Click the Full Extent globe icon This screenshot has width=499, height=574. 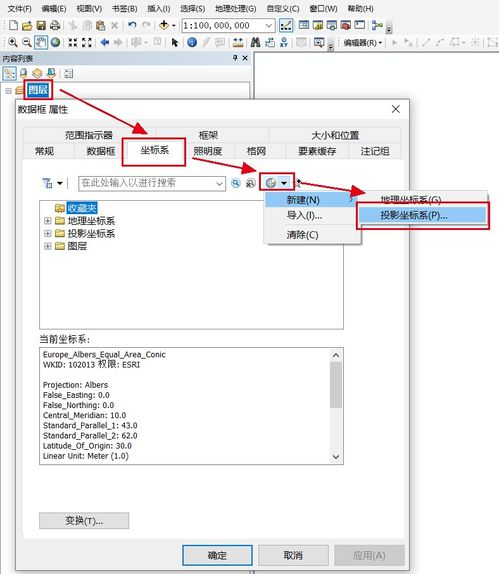pyautogui.click(x=55, y=42)
